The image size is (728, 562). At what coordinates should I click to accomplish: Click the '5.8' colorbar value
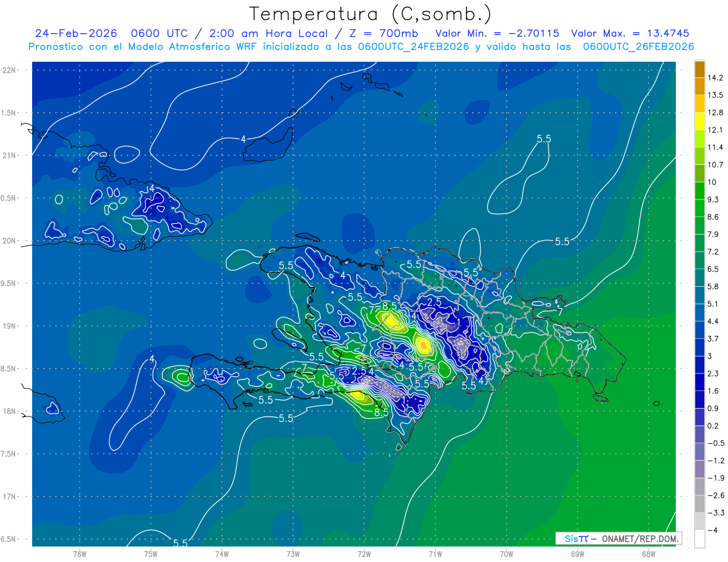[713, 286]
